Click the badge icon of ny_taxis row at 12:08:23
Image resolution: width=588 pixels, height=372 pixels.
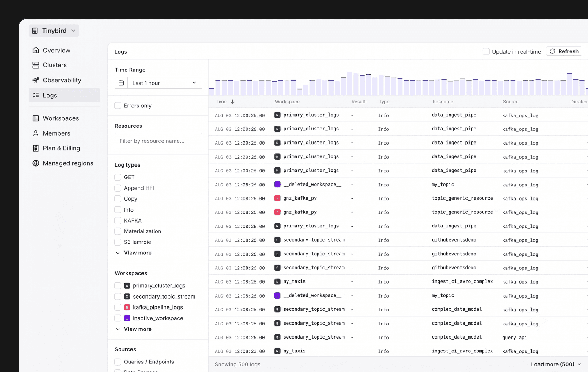pyautogui.click(x=277, y=351)
